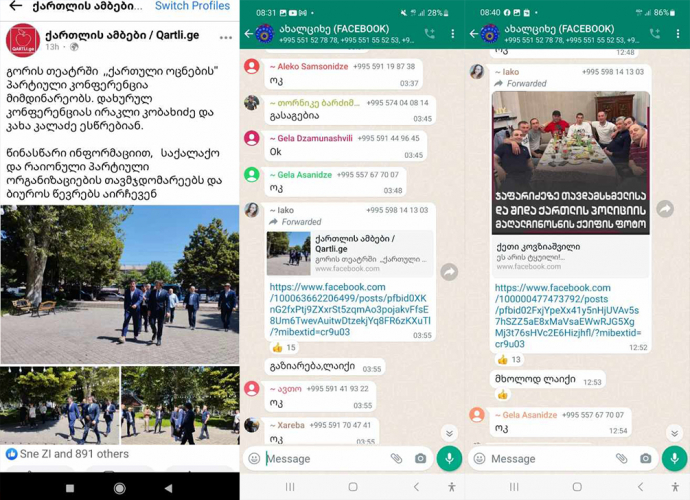Open the camera in the right chat
The width and height of the screenshot is (690, 500).
click(x=646, y=459)
